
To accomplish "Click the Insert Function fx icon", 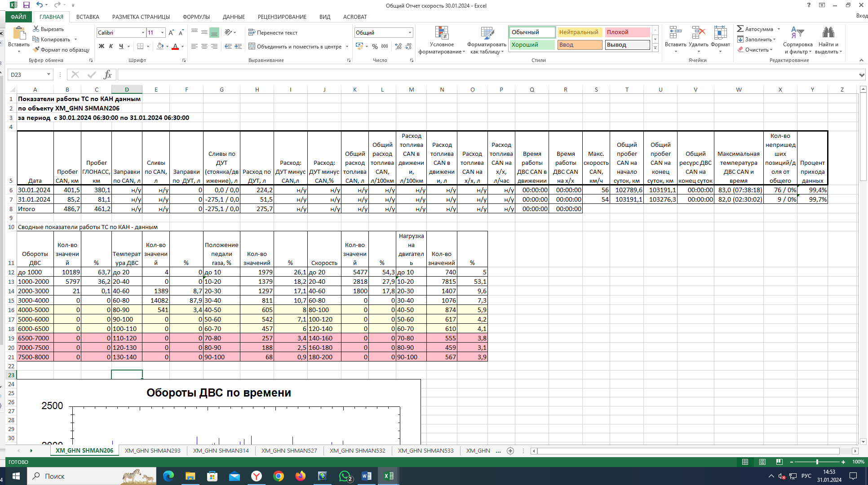I will pyautogui.click(x=107, y=75).
